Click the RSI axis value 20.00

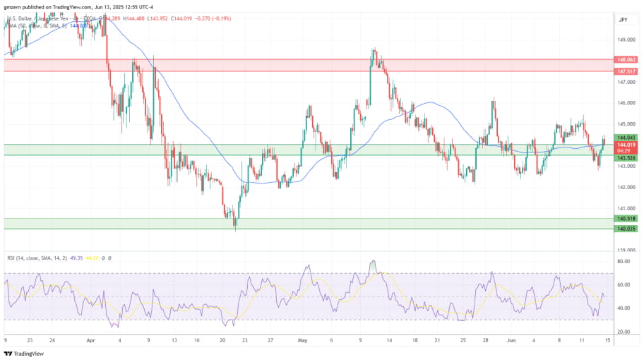[624, 332]
